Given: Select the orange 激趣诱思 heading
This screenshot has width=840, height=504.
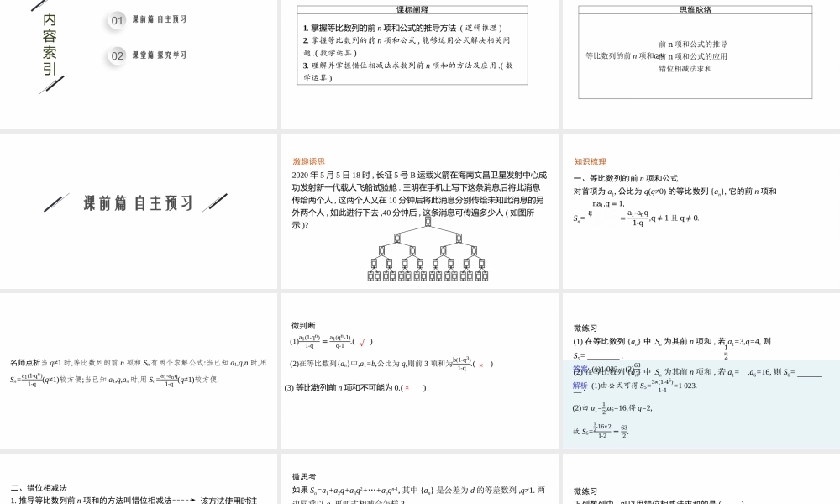Looking at the screenshot, I should pos(308,161).
